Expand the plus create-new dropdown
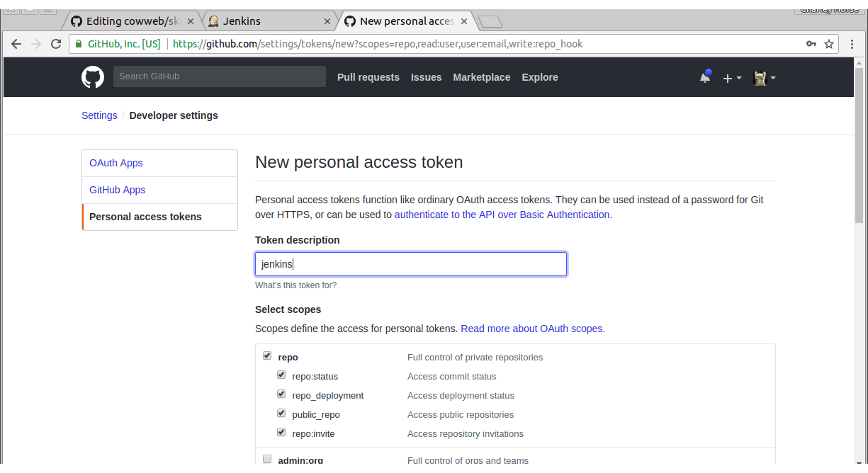868x473 pixels. 732,78
